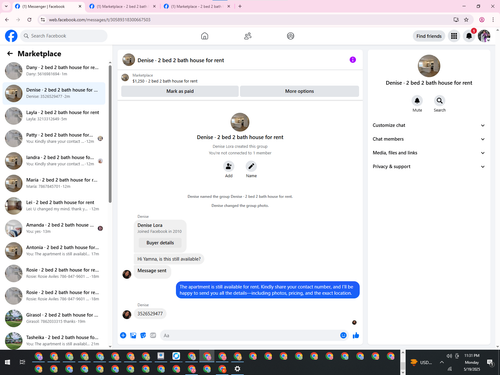Screen dimensions: 500x375
Task: Open the $1,250 listing link
Action: click(165, 81)
